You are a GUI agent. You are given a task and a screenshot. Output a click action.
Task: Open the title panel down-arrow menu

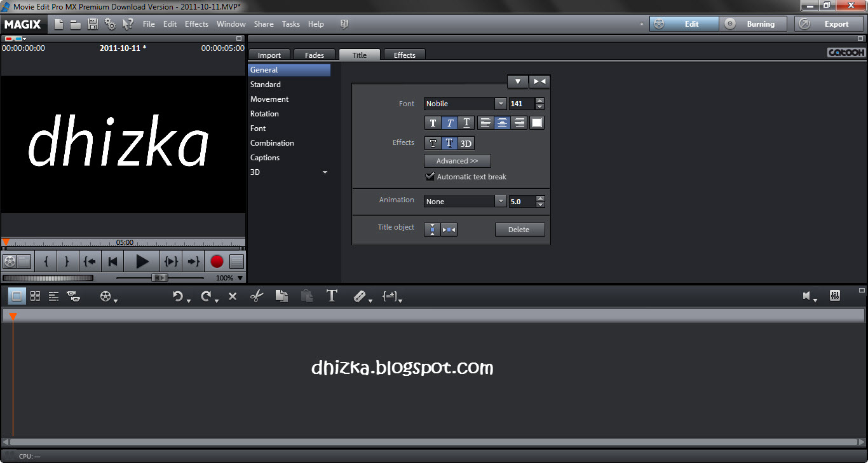click(518, 81)
